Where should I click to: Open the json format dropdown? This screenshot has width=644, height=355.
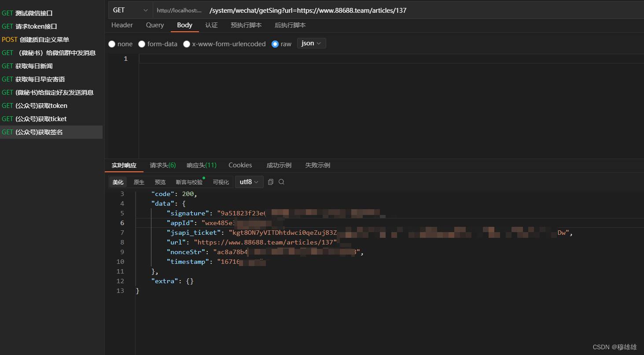312,43
